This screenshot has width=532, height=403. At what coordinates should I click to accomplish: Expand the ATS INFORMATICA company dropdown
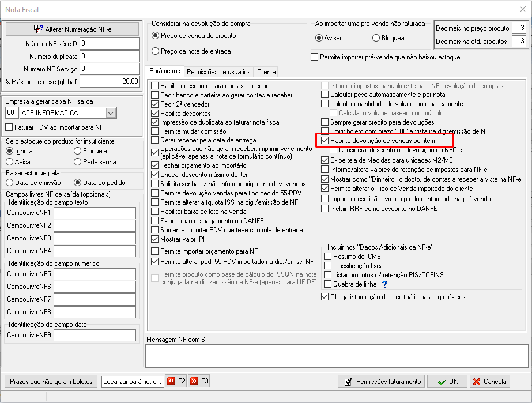(x=111, y=113)
